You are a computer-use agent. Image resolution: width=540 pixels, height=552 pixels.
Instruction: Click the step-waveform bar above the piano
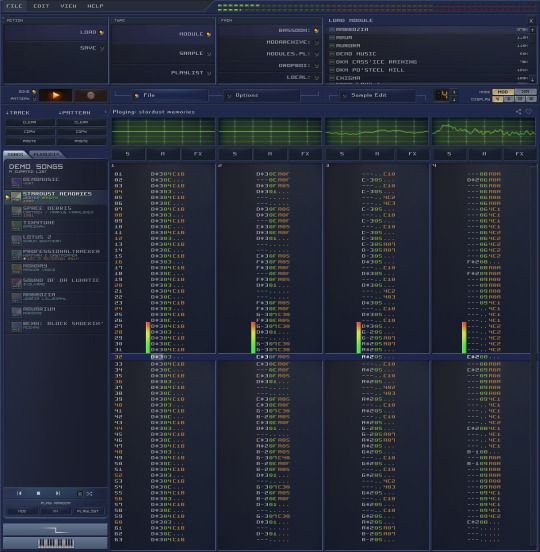[56, 529]
